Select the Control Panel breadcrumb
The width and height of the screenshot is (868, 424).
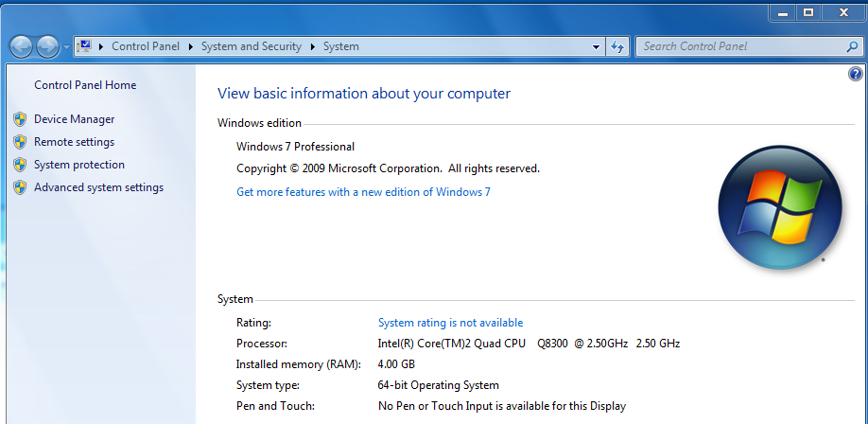(x=147, y=46)
